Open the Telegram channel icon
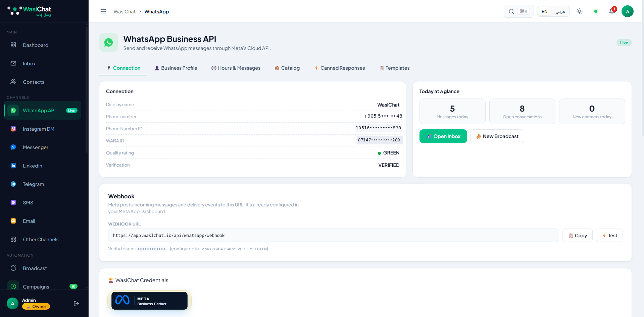This screenshot has width=644, height=317. click(x=13, y=184)
